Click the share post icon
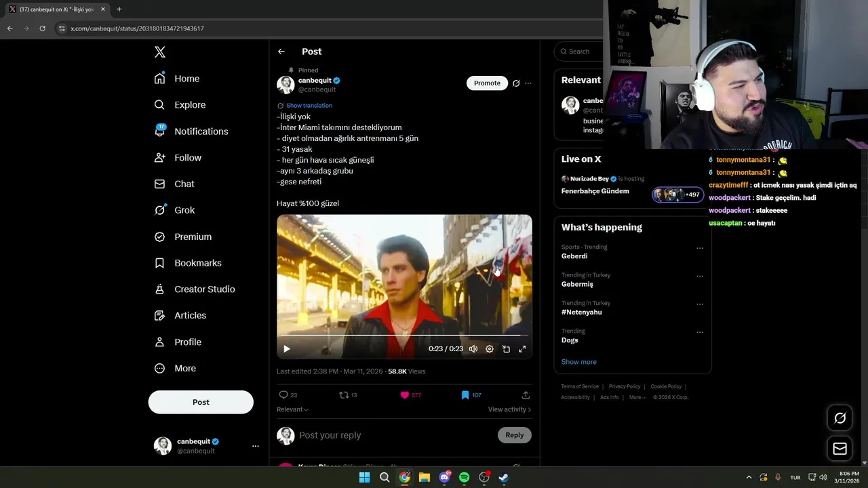 click(526, 395)
